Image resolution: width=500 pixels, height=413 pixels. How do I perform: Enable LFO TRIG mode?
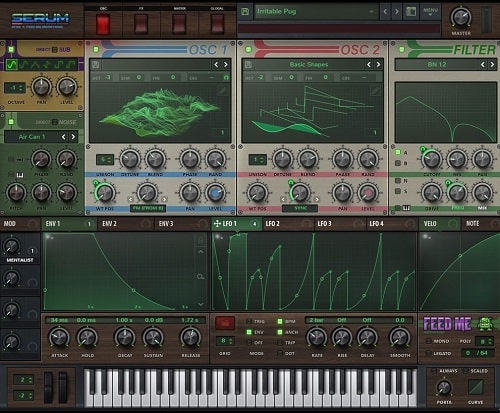click(x=249, y=321)
